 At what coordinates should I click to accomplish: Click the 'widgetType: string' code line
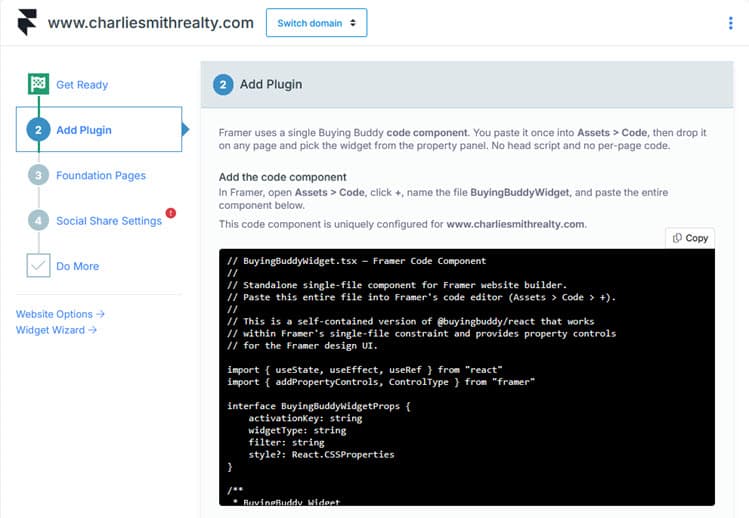297,430
